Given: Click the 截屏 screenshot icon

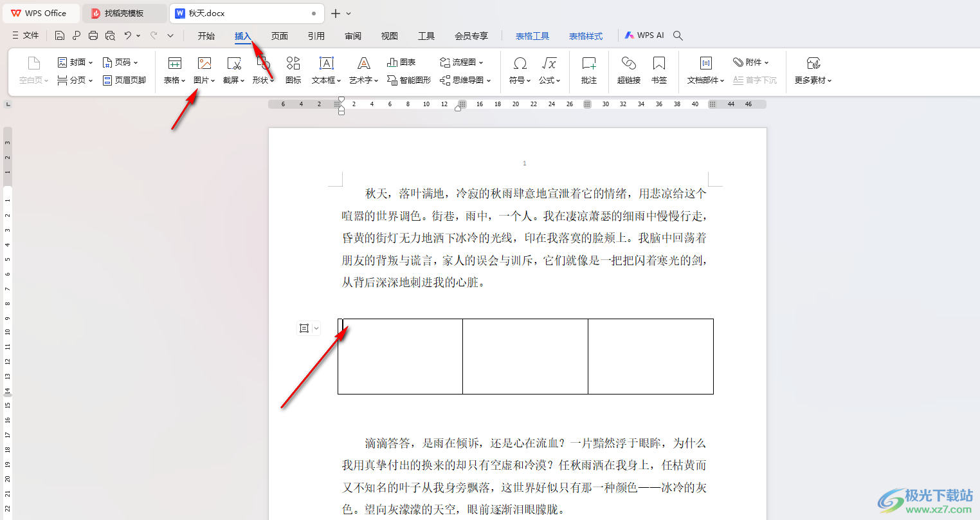Looking at the screenshot, I should tap(234, 63).
